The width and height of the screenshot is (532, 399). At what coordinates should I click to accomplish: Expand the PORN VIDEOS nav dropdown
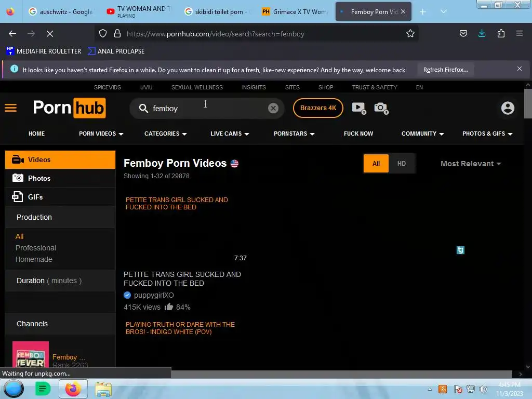[x=101, y=134]
